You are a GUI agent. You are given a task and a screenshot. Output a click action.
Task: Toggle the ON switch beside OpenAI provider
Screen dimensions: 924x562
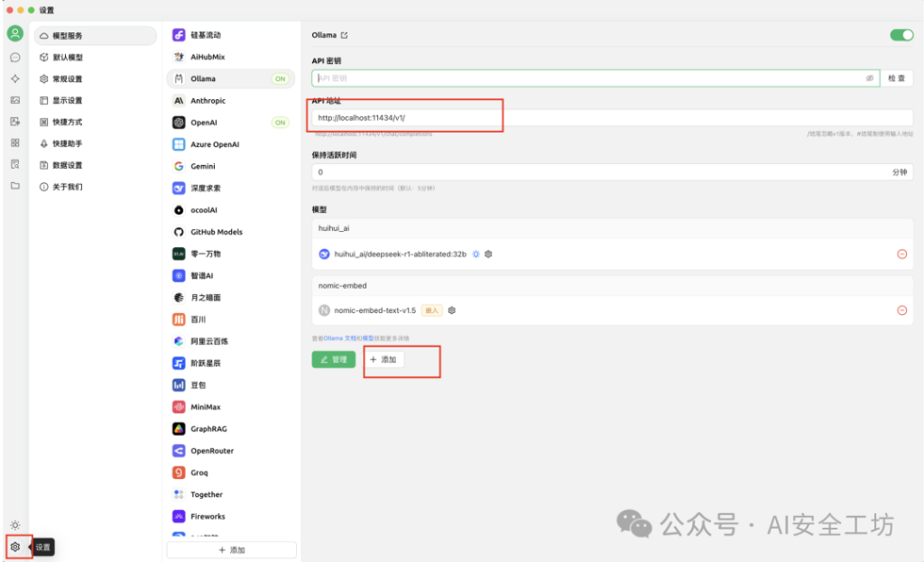coord(280,122)
